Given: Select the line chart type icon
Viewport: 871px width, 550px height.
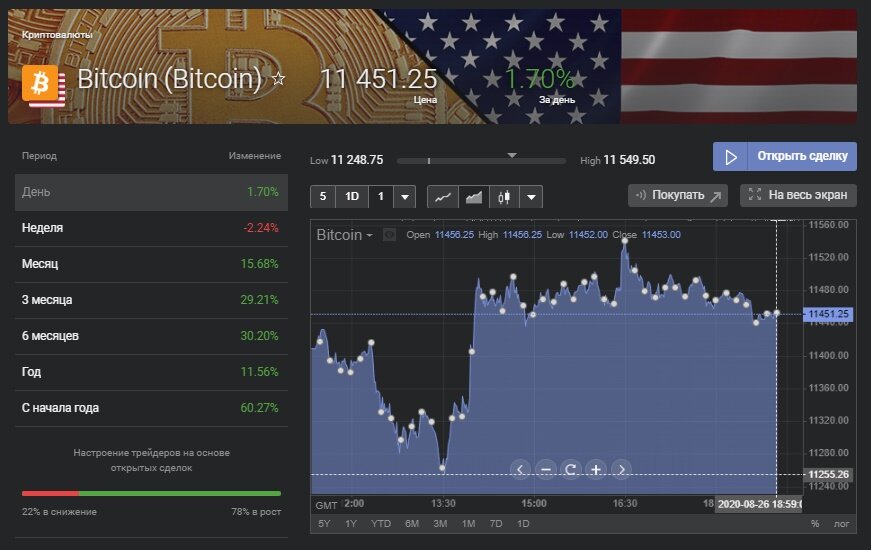Looking at the screenshot, I should tap(442, 197).
